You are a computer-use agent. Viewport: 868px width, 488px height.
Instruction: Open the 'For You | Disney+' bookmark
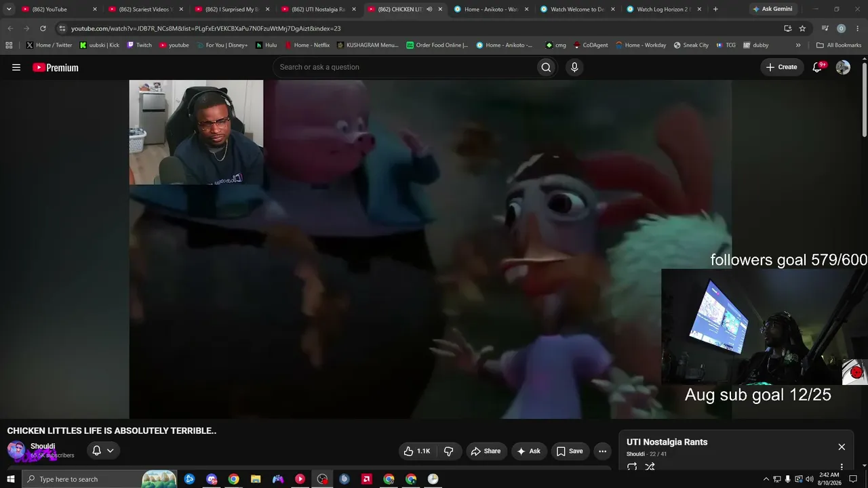221,45
